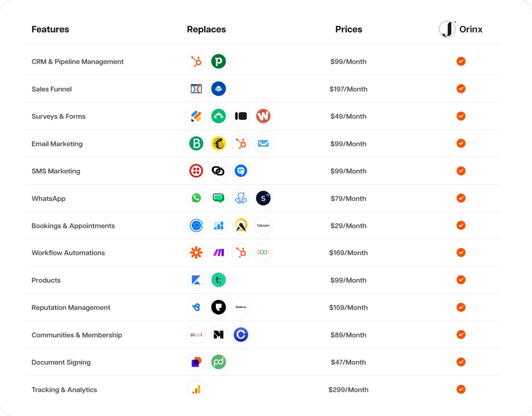The image size is (532, 416).
Task: Open the Zapier icon in Workflow Automations
Action: click(x=196, y=253)
